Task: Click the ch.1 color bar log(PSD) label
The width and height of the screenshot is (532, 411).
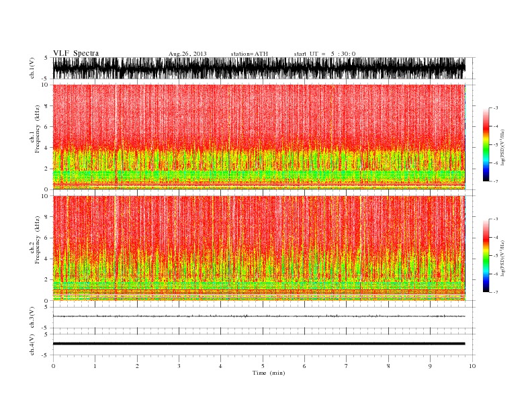Action: pos(503,148)
